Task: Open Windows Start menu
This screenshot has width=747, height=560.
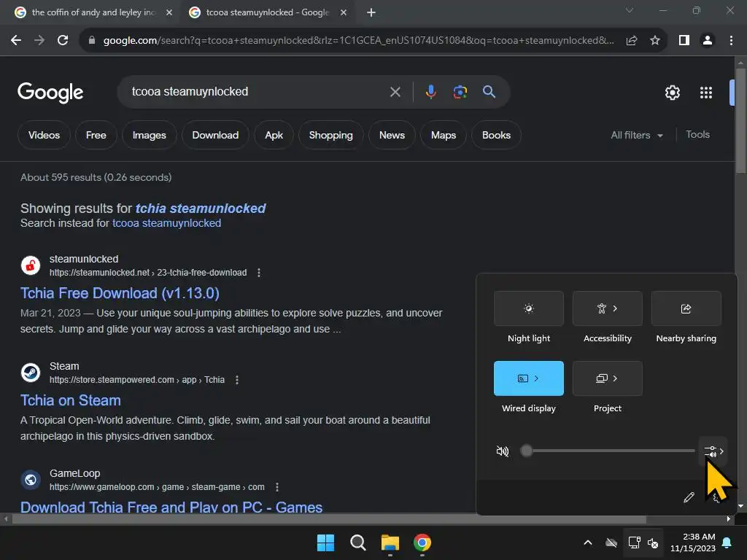Action: (325, 542)
